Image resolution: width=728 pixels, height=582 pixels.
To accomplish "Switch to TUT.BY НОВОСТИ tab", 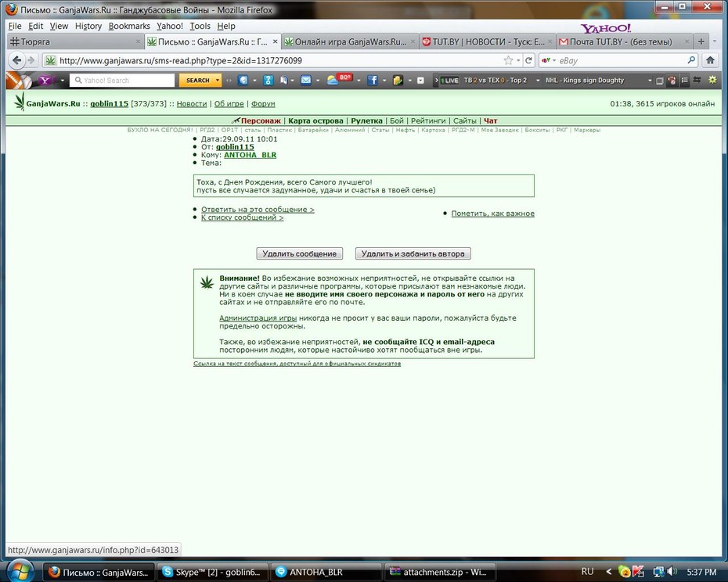I will [488, 41].
